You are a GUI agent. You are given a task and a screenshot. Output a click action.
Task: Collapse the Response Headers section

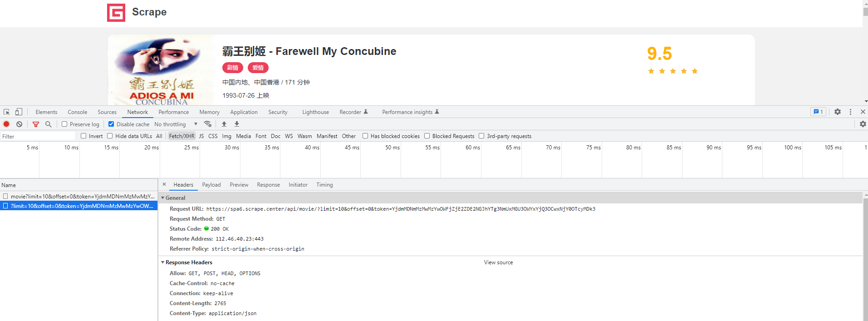click(163, 262)
